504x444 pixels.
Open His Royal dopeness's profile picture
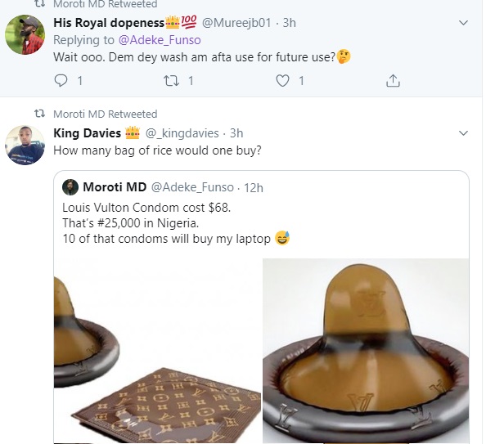[x=25, y=34]
